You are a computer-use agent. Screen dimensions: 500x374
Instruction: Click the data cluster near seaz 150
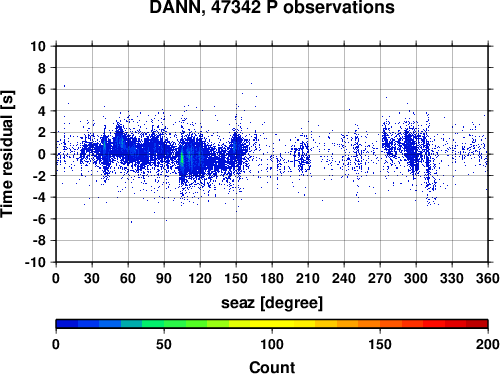(x=236, y=147)
